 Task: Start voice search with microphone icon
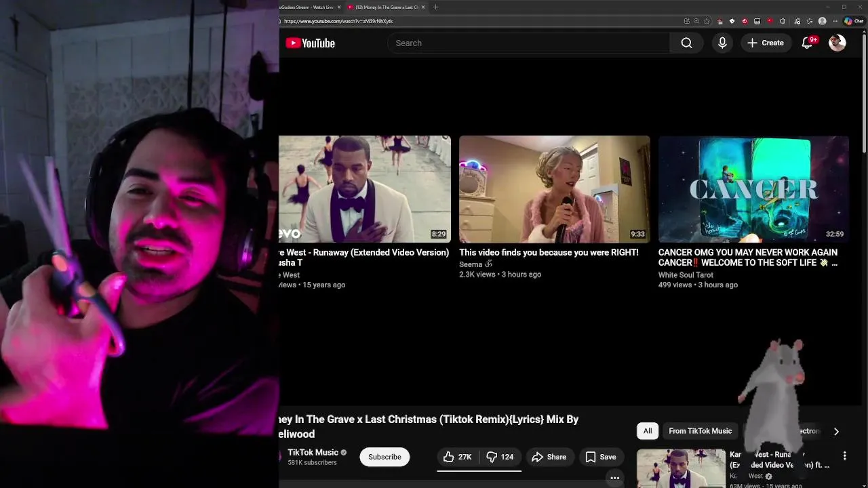722,43
